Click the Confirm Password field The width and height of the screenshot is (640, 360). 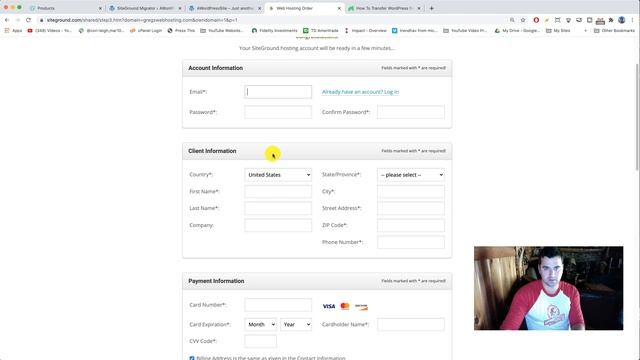[x=411, y=112]
